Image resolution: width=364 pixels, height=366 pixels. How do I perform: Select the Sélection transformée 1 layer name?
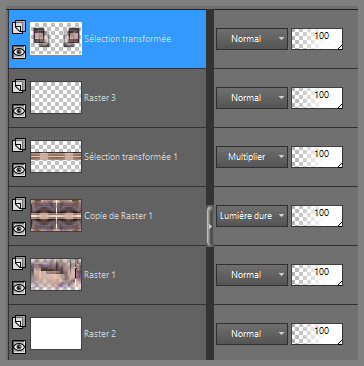131,157
